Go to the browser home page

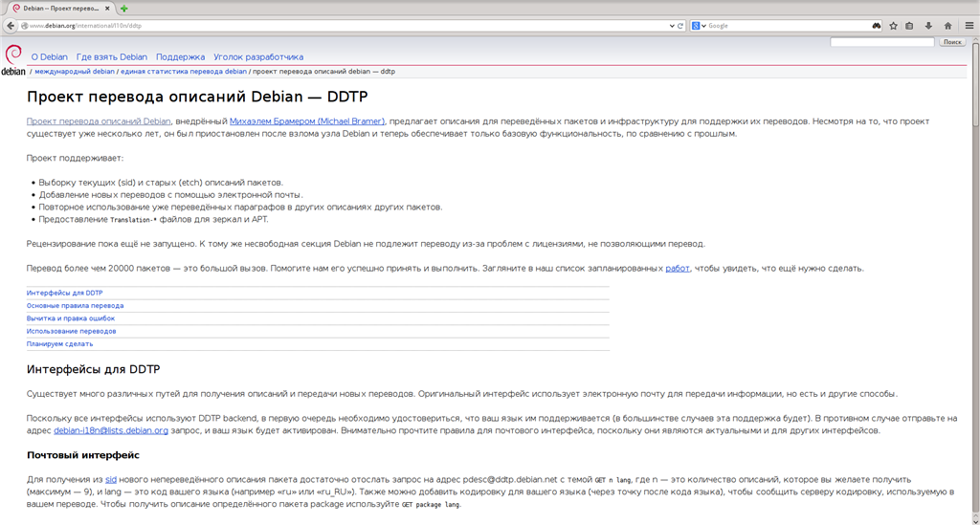click(948, 26)
